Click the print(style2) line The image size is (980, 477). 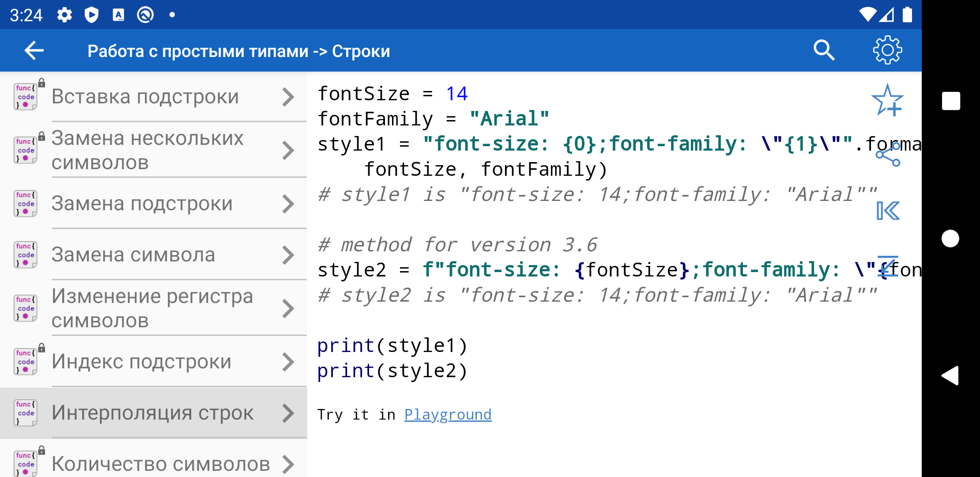(x=392, y=371)
